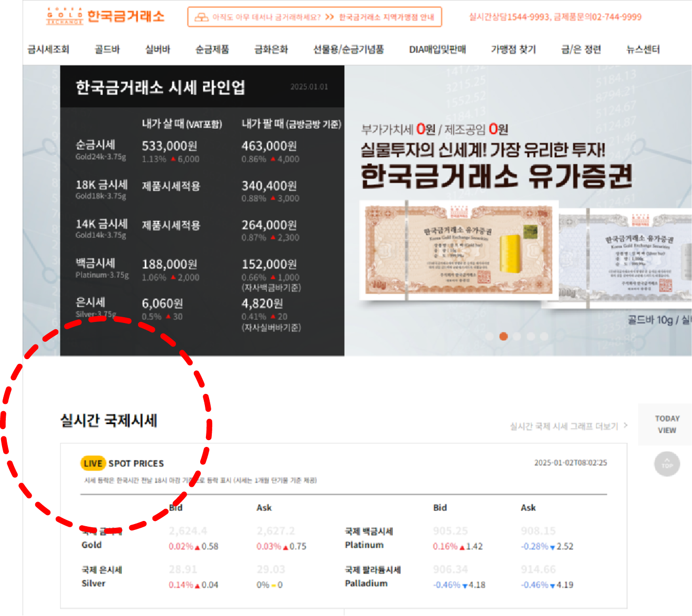Open the 금화은화 menu
The image size is (692, 616).
point(271,49)
